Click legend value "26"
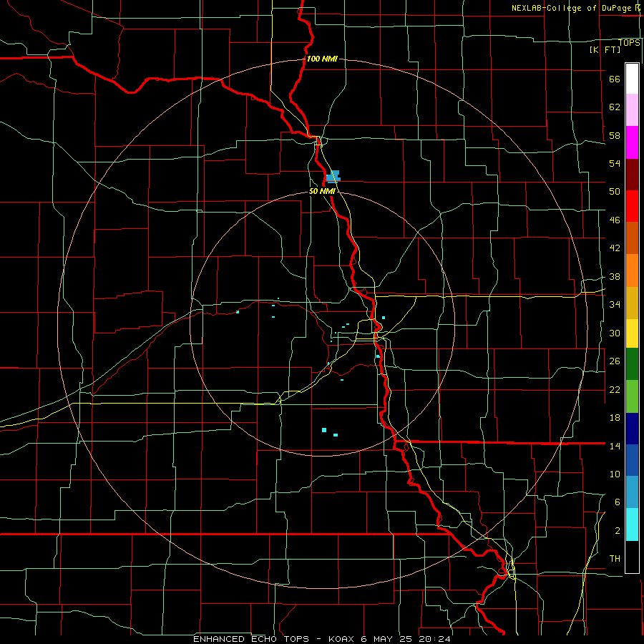This screenshot has width=644, height=644. pos(615,361)
